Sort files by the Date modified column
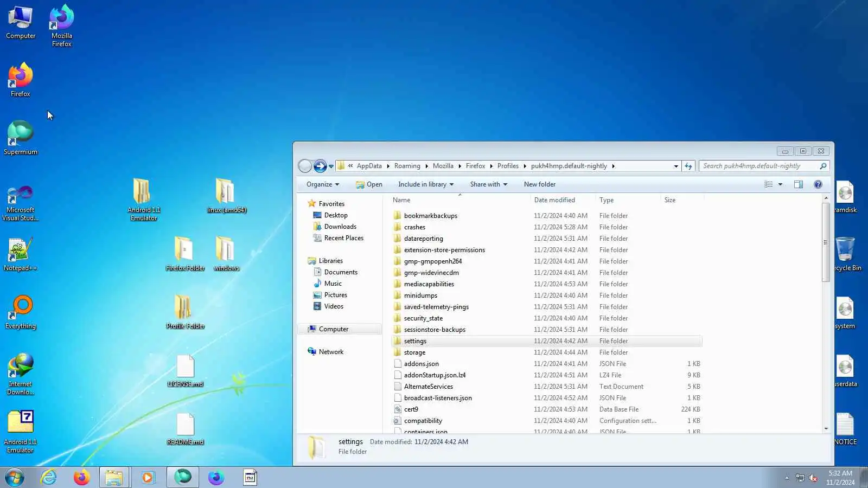Viewport: 868px width, 488px height. pyautogui.click(x=563, y=200)
